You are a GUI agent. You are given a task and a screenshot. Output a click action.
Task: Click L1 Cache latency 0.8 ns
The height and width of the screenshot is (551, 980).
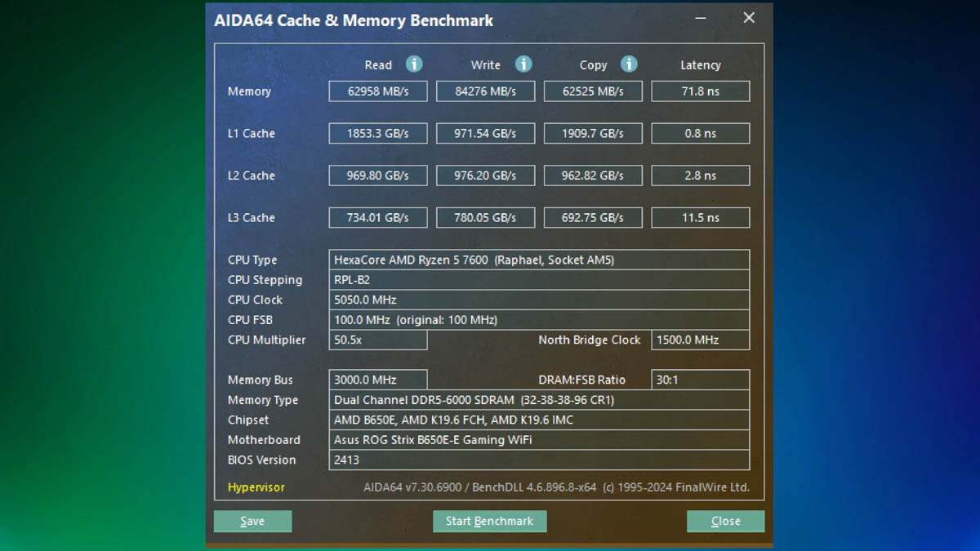[x=701, y=133]
